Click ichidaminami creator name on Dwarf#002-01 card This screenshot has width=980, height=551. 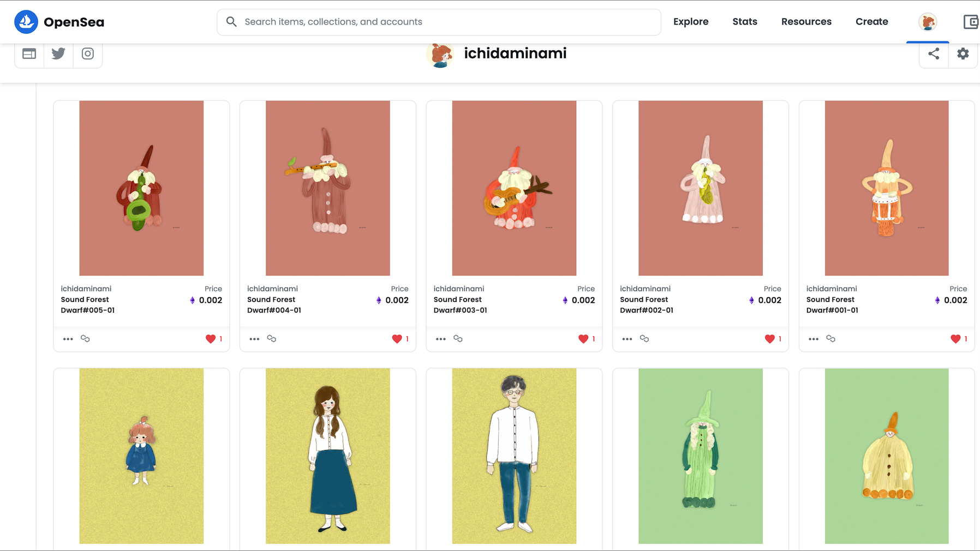pos(646,289)
